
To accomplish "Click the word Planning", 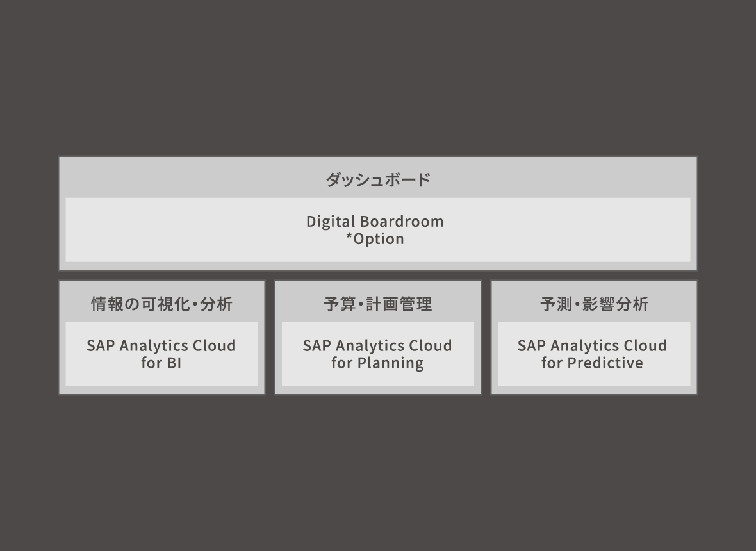I will pyautogui.click(x=390, y=363).
